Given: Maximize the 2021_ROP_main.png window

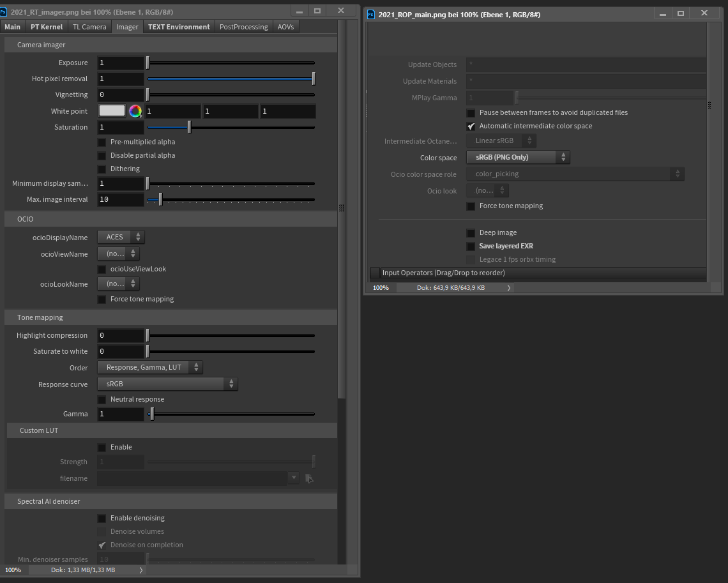Looking at the screenshot, I should [x=681, y=13].
